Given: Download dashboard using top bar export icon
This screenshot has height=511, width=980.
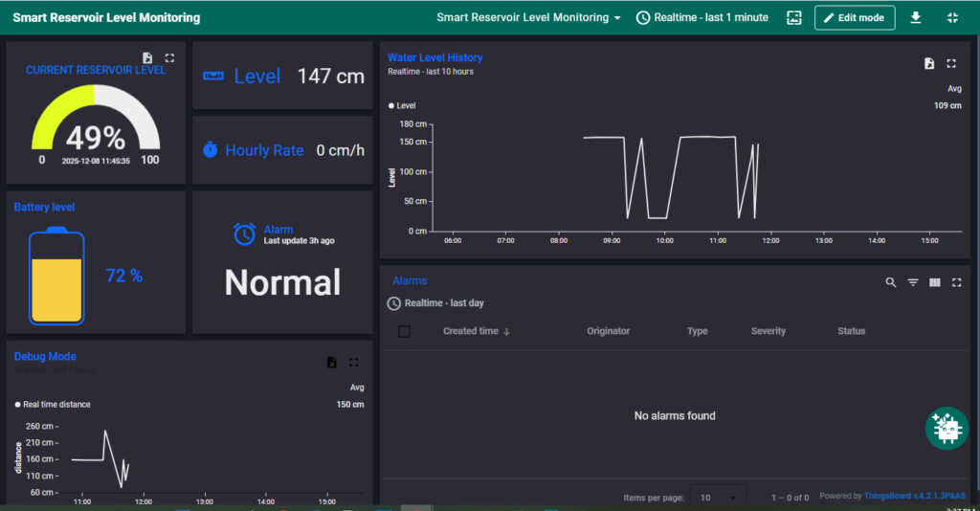Looking at the screenshot, I should pyautogui.click(x=916, y=17).
